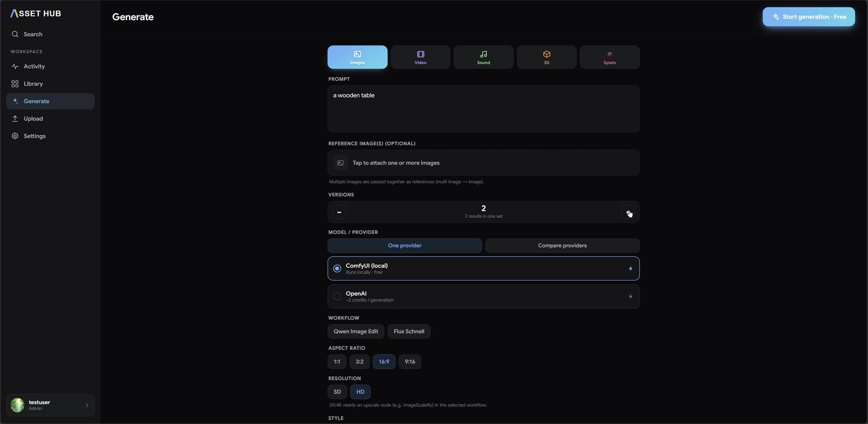The width and height of the screenshot is (868, 424).
Task: Click inside the prompt text area
Action: (x=484, y=108)
